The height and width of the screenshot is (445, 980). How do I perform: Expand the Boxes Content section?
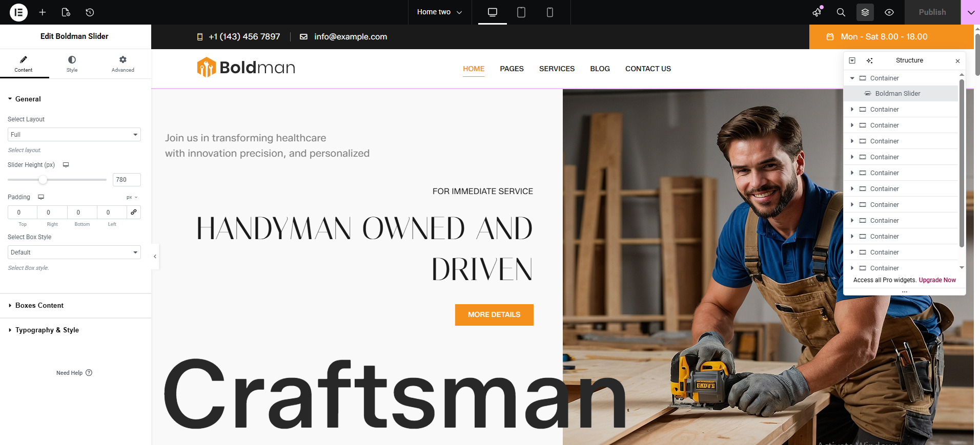[39, 306]
